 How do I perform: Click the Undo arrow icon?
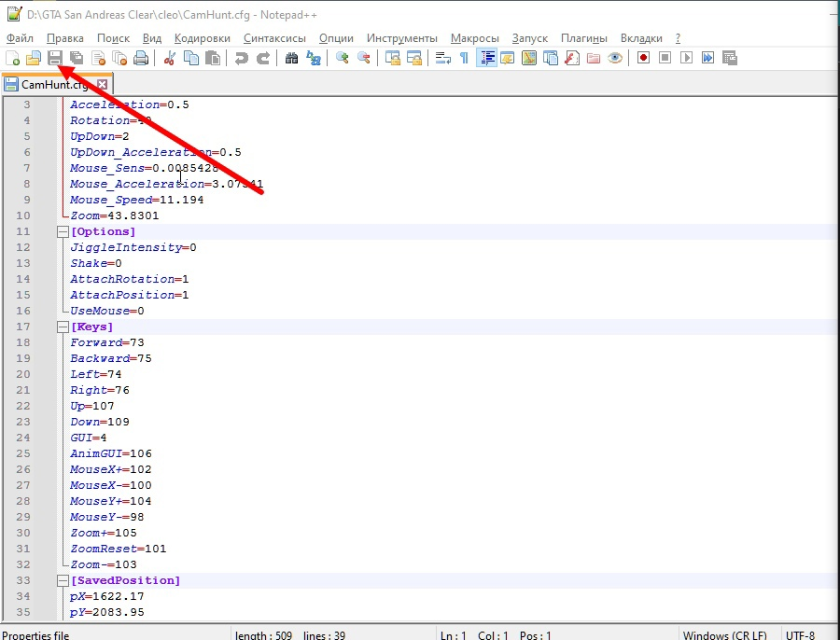point(242,58)
